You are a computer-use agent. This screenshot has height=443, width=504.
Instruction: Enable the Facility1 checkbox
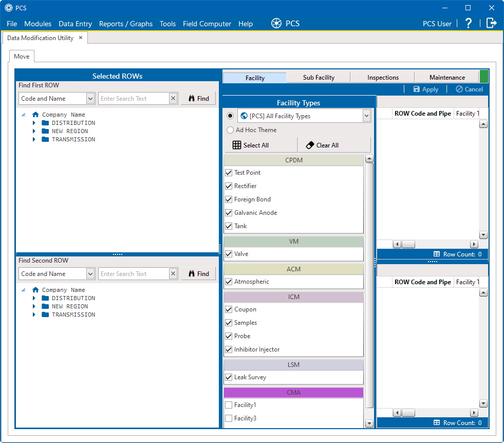pos(229,405)
